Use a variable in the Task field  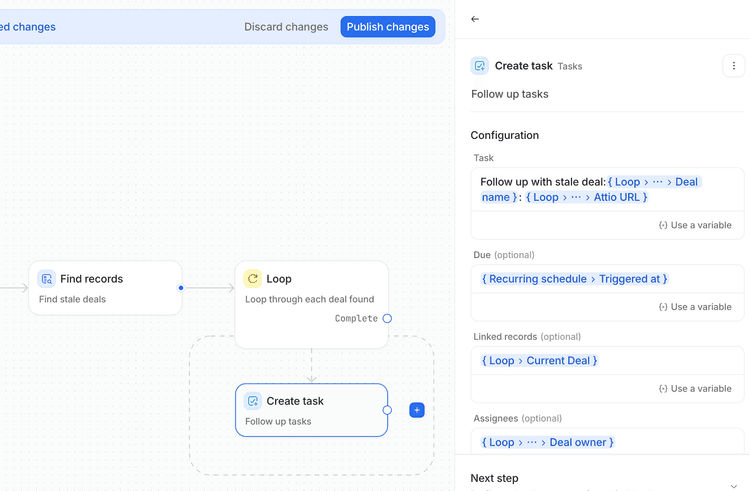[x=695, y=225]
